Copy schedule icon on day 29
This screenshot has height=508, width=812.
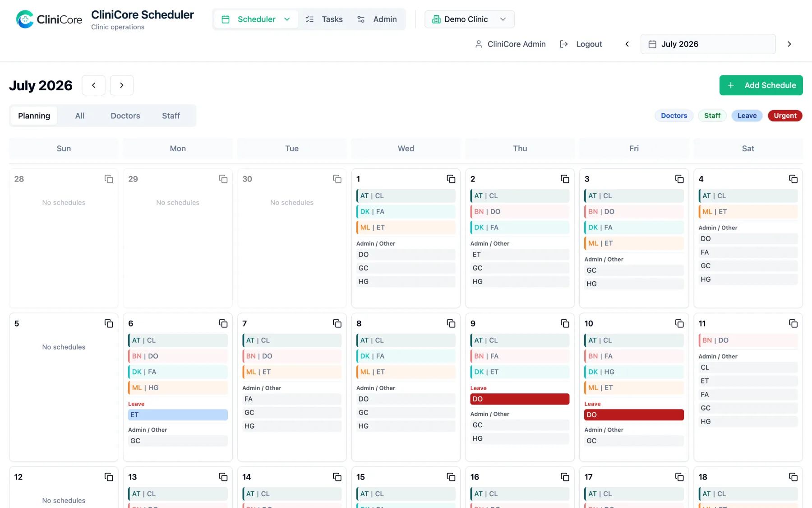[223, 179]
